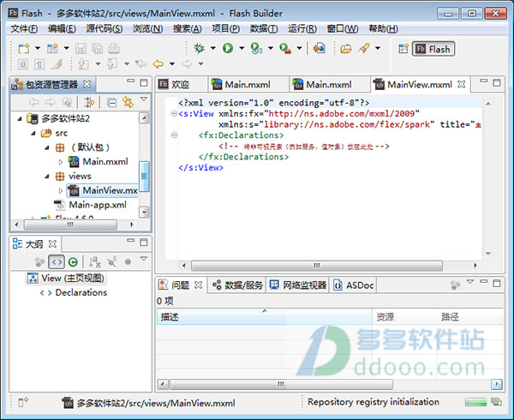The width and height of the screenshot is (514, 420).
Task: Open Package Explorer view menu triangle
Action: click(x=144, y=99)
